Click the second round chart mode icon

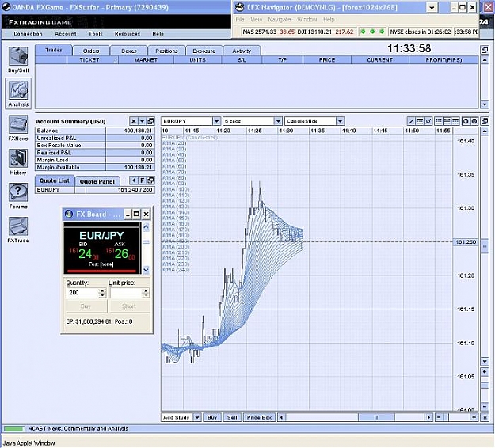pos(474,121)
